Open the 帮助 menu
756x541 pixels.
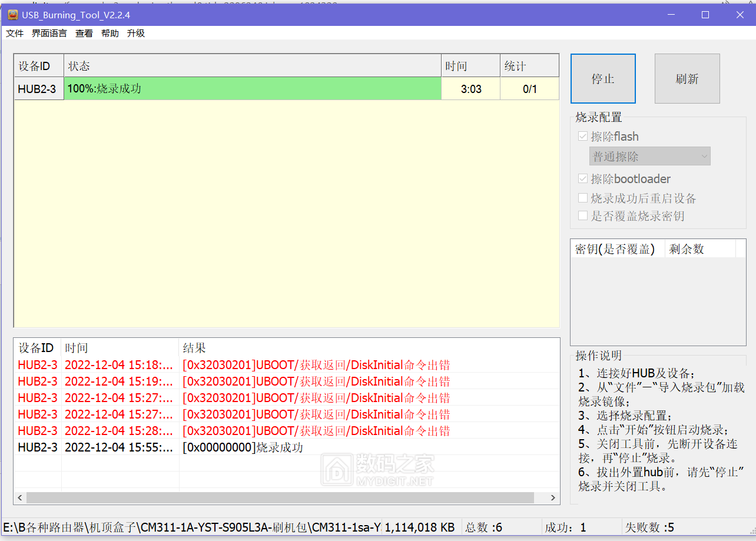click(110, 34)
